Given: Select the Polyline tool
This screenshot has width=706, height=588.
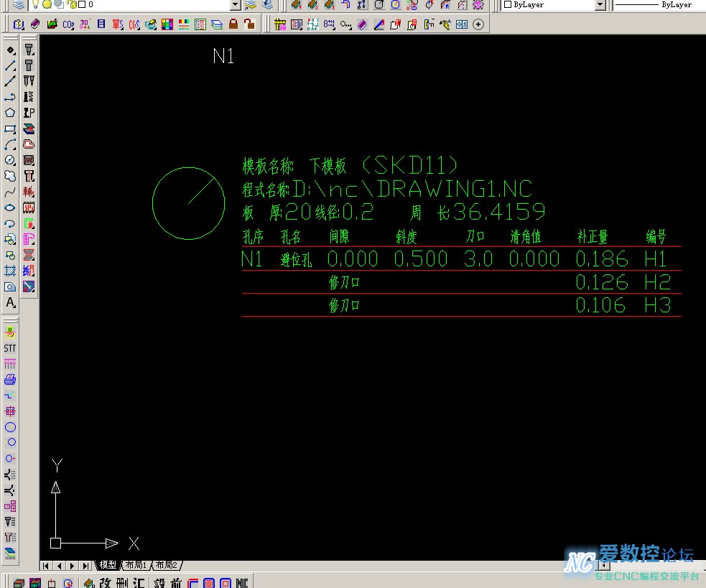Looking at the screenshot, I should pyautogui.click(x=10, y=97).
